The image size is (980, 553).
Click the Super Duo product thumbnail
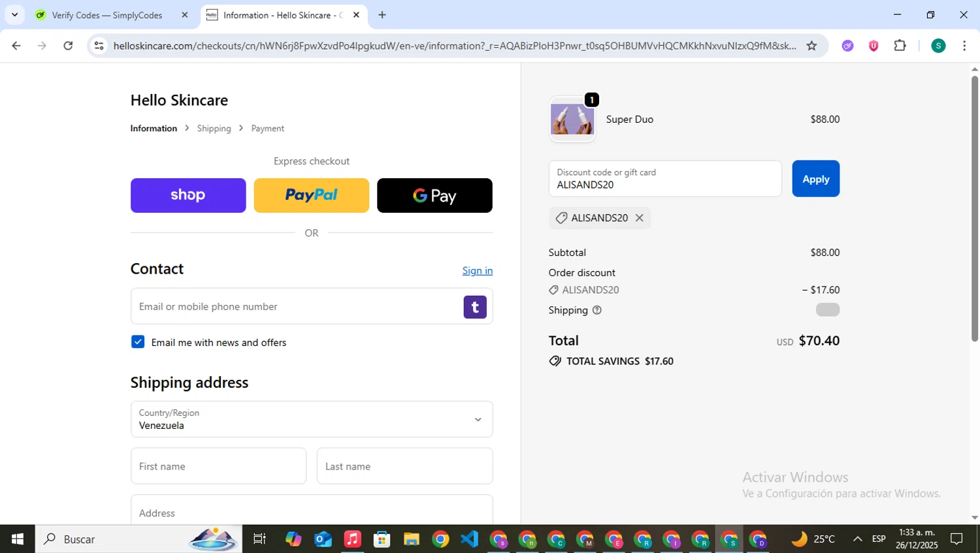[572, 119]
